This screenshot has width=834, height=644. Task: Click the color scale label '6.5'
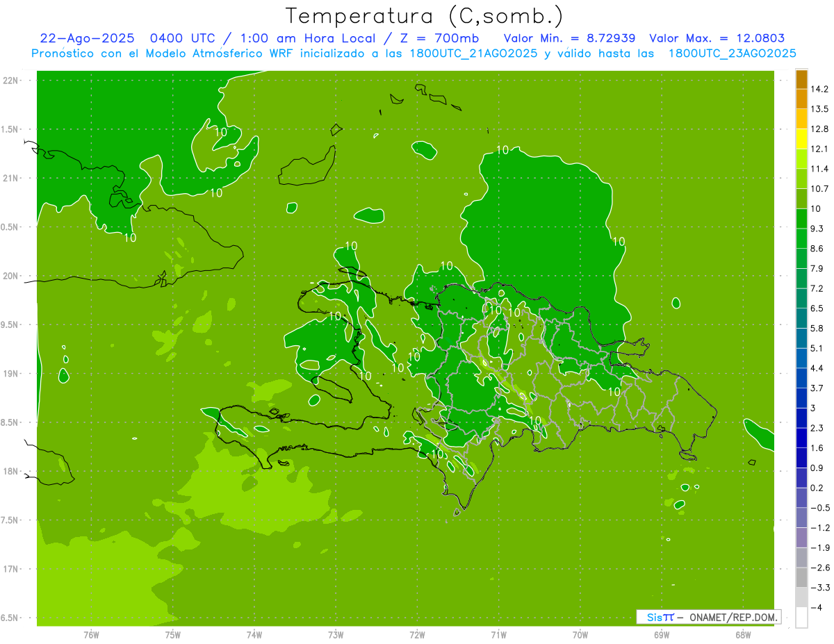pyautogui.click(x=817, y=308)
